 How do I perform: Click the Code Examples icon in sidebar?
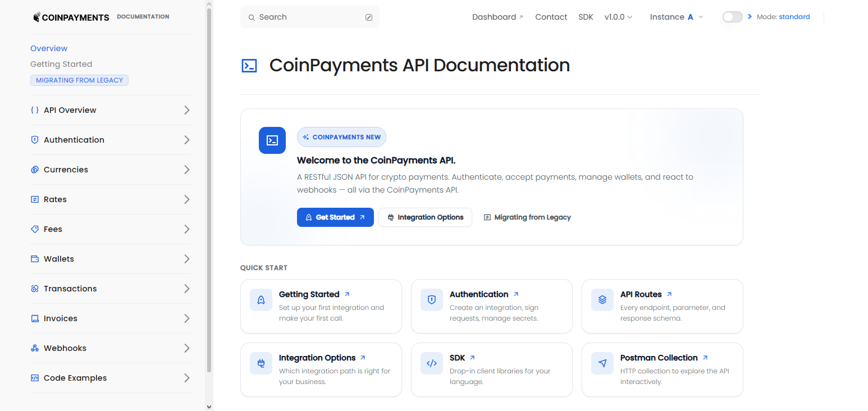coord(35,378)
